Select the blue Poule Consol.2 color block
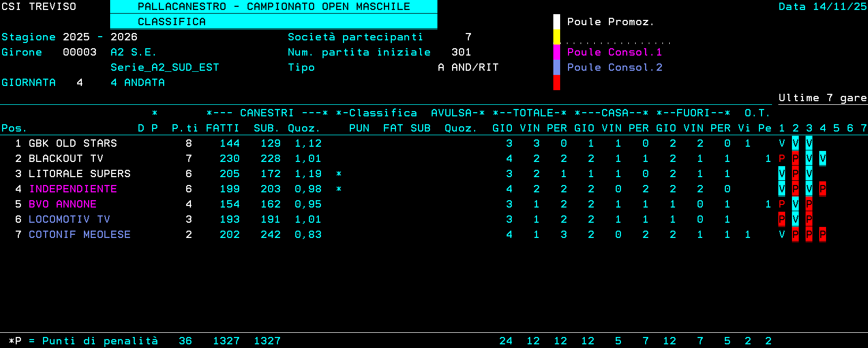The height and width of the screenshot is (348, 868). [556, 68]
